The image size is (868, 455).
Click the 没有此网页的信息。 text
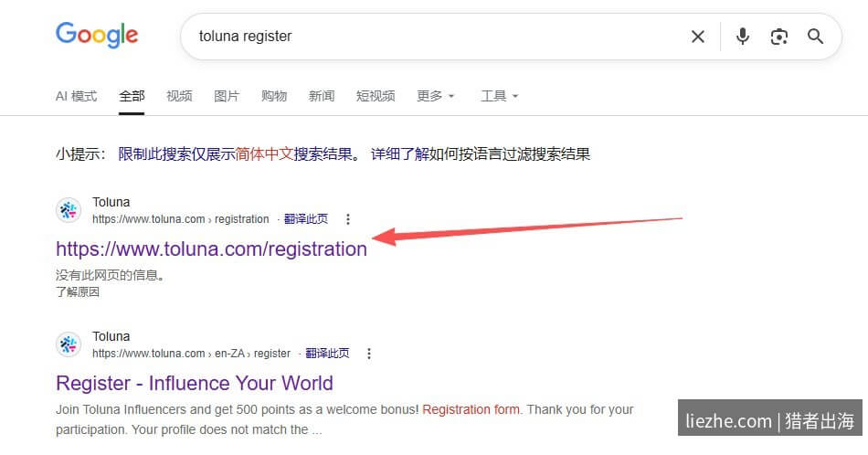coord(111,274)
